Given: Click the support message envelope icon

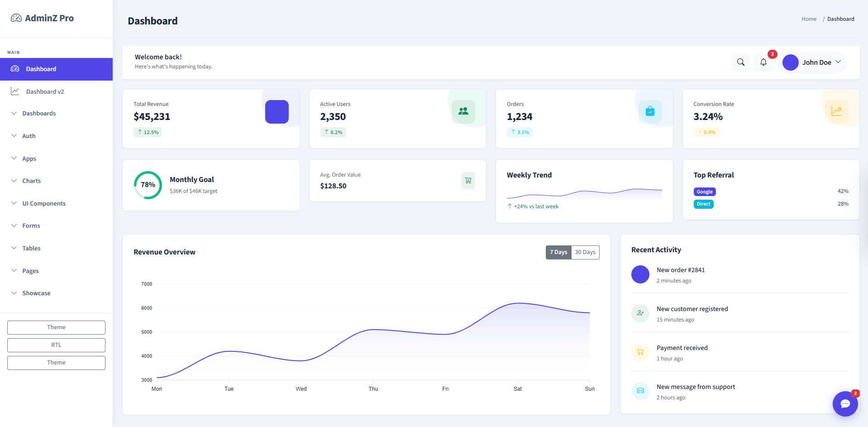Looking at the screenshot, I should click(x=640, y=391).
